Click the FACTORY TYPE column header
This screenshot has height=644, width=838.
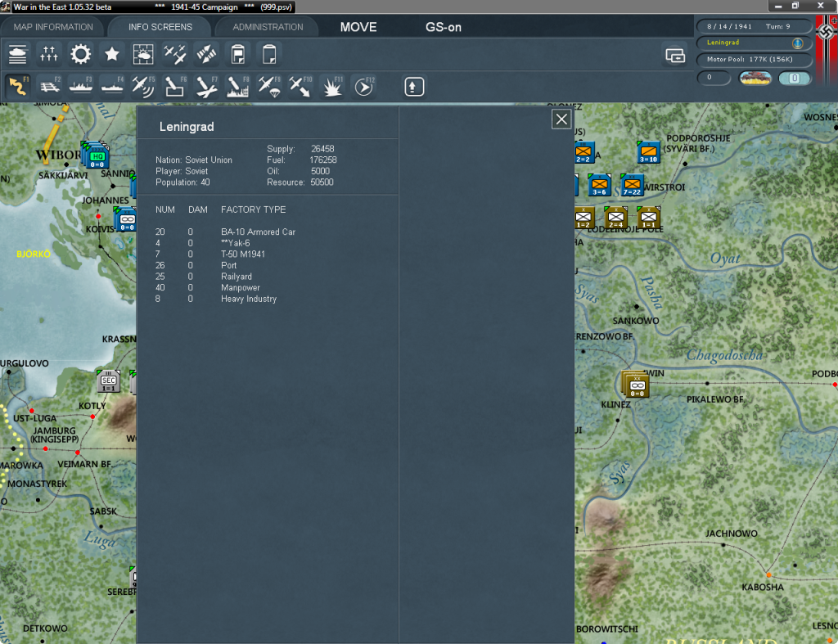pos(254,210)
